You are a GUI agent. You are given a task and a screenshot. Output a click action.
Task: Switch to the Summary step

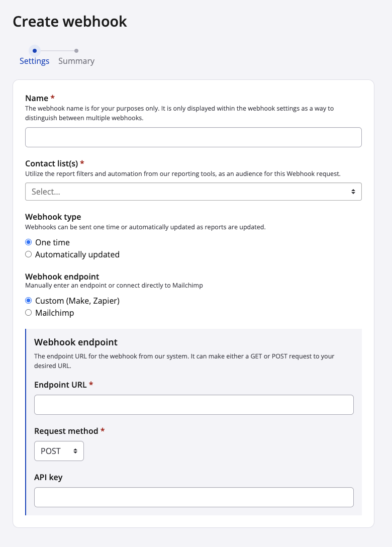tap(76, 61)
